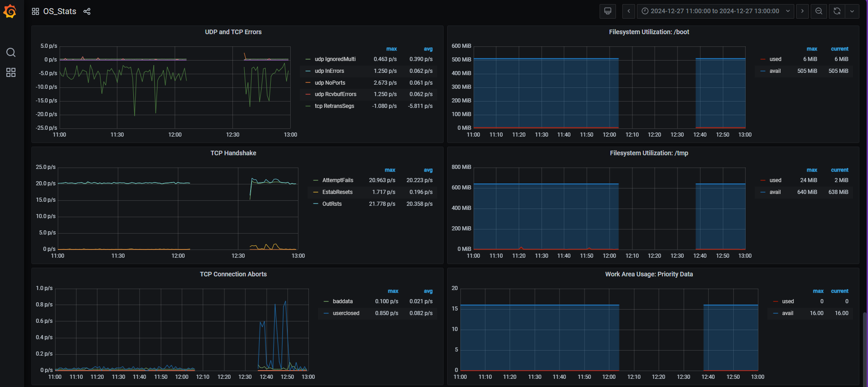Change color of udp IgnoredMulti swatch
The height and width of the screenshot is (387, 868).
click(308, 59)
